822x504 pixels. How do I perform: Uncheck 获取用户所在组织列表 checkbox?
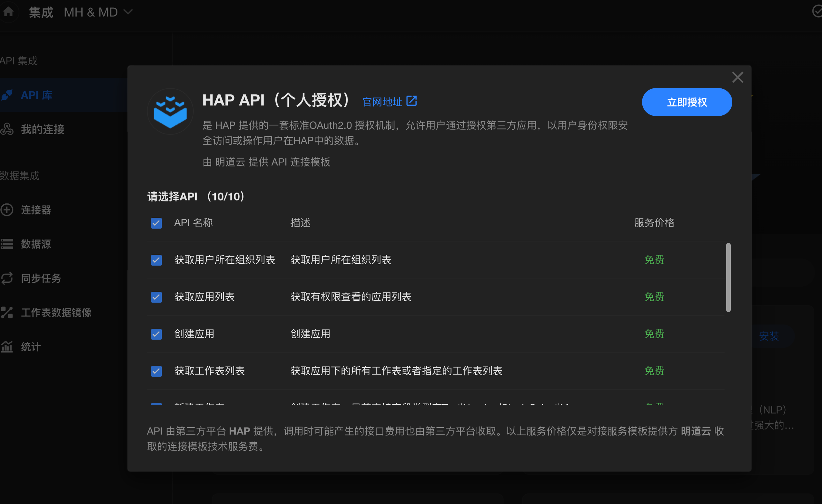coord(156,260)
